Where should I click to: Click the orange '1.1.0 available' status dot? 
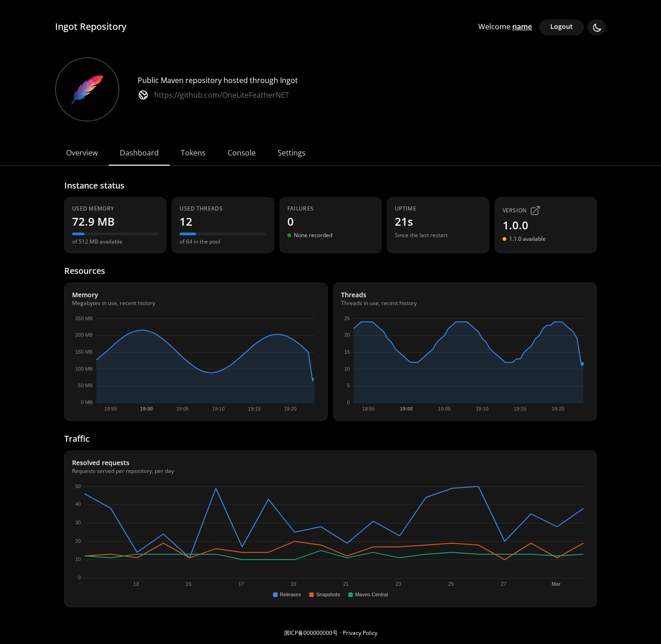[504, 239]
